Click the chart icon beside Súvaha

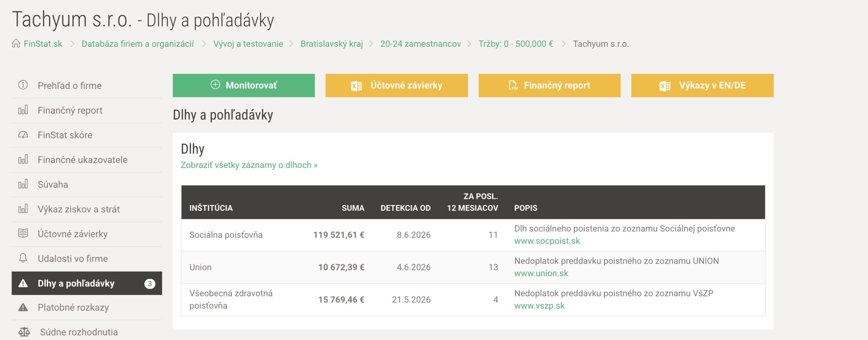(x=23, y=184)
